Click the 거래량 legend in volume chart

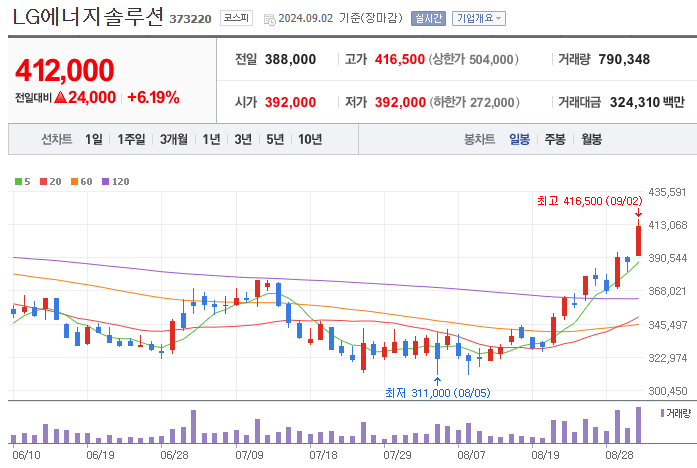tap(676, 413)
